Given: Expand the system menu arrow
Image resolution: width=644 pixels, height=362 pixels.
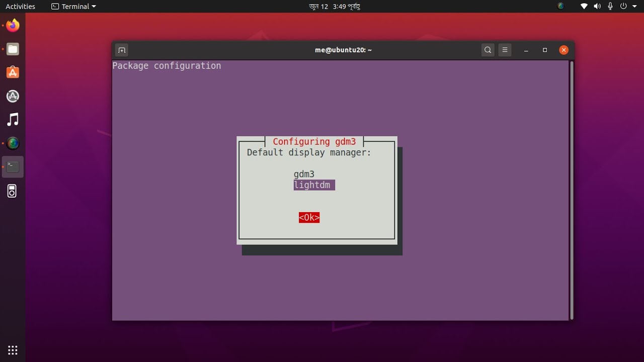Looking at the screenshot, I should coord(634,7).
